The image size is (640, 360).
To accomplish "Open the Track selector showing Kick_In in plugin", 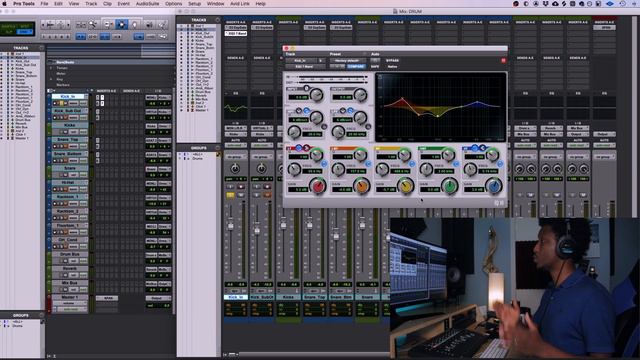I will 300,60.
